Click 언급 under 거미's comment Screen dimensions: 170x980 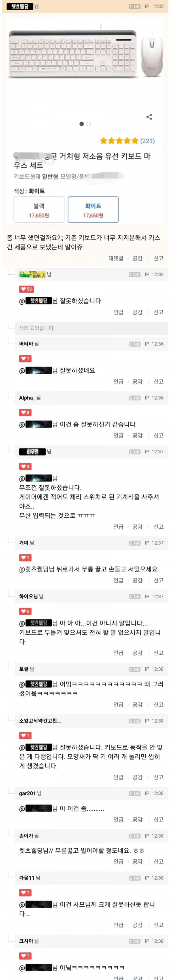[x=119, y=580]
